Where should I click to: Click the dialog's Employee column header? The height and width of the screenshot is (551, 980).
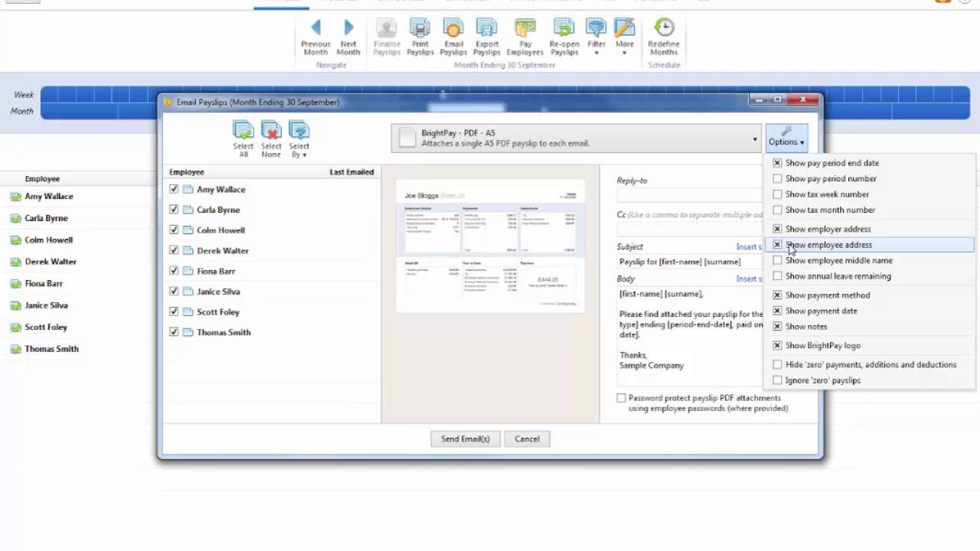(187, 172)
